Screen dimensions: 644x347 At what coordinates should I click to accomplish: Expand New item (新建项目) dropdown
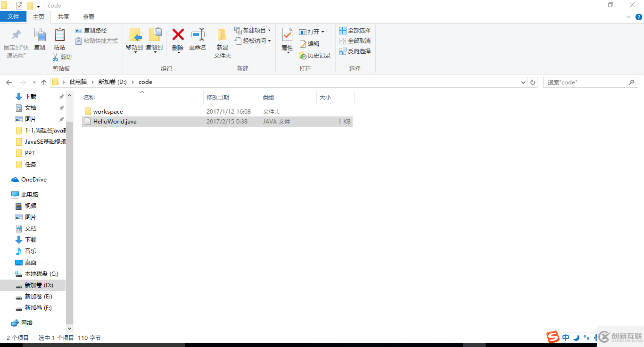pos(269,31)
